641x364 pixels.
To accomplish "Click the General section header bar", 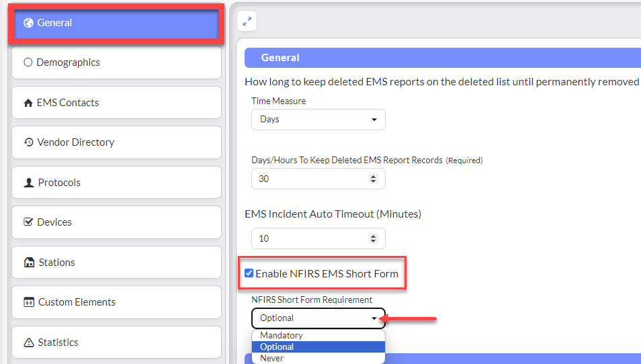I will click(443, 58).
